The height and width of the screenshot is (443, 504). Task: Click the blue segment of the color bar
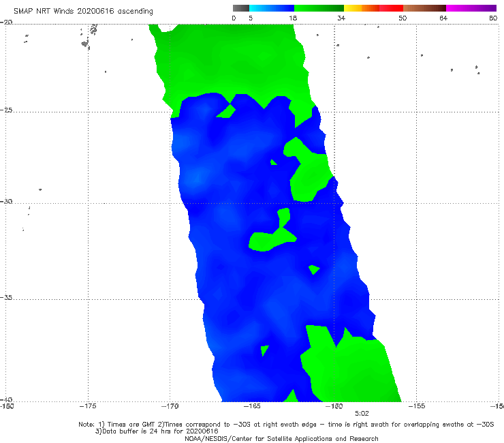272,8
